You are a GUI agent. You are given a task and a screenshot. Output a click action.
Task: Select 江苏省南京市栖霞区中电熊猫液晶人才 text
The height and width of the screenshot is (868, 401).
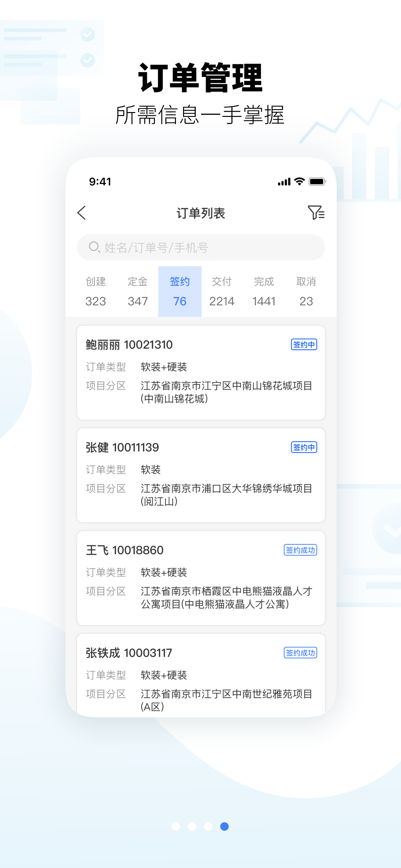226,591
